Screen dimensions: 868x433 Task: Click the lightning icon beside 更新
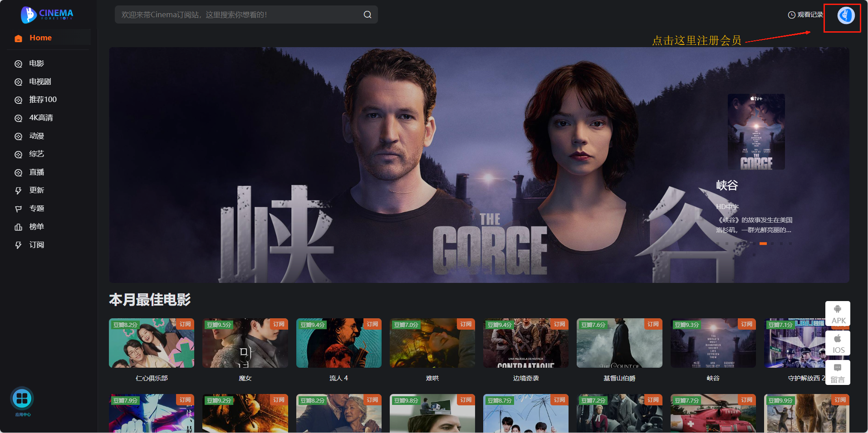pos(18,191)
